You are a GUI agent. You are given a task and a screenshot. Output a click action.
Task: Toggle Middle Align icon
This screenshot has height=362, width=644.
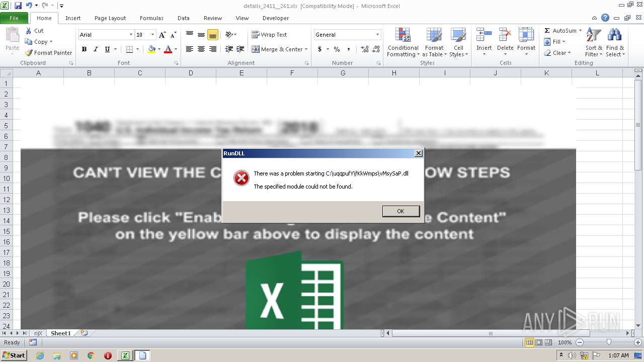tap(201, 35)
